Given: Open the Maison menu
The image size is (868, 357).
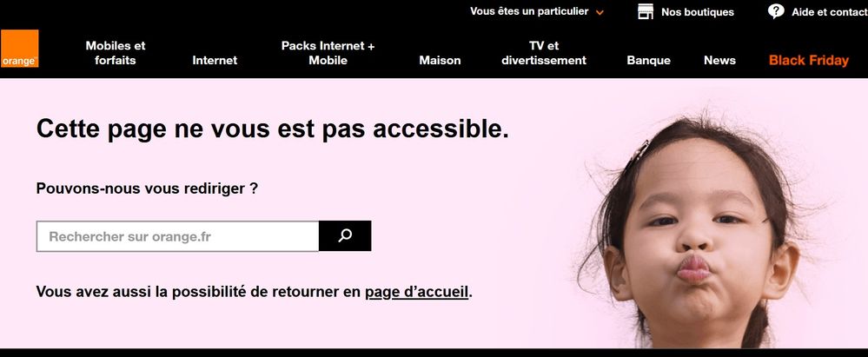Looking at the screenshot, I should (x=440, y=60).
